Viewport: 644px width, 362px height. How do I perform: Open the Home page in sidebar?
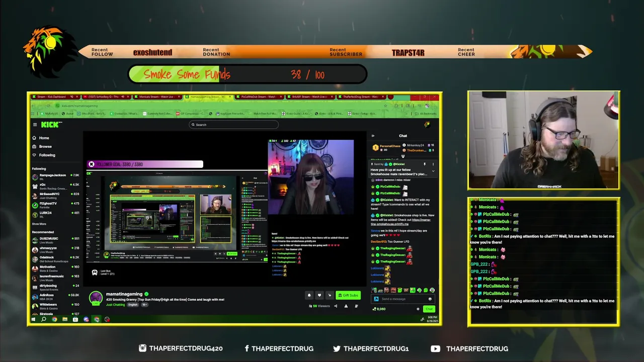point(41,138)
